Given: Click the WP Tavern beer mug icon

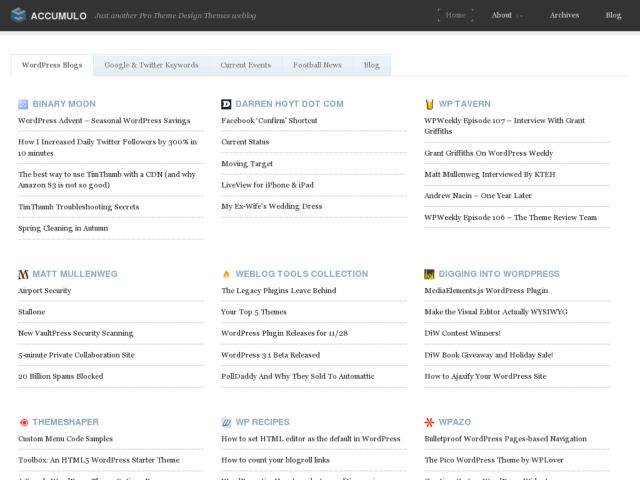Looking at the screenshot, I should [x=429, y=104].
